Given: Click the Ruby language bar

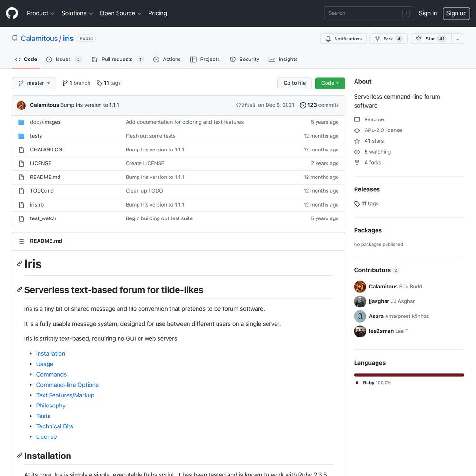Looking at the screenshot, I should (408, 375).
